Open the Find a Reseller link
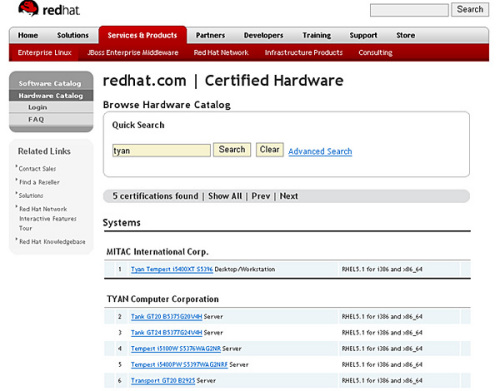 [39, 182]
